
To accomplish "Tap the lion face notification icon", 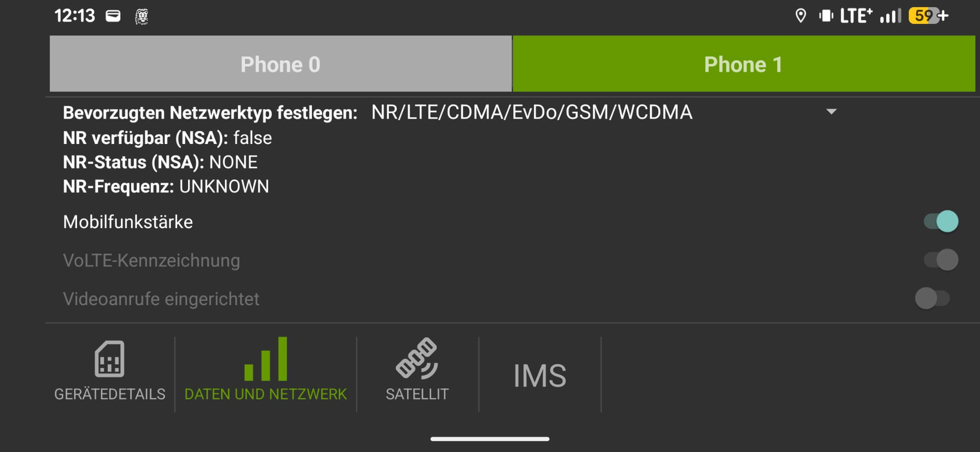I will click(x=141, y=16).
